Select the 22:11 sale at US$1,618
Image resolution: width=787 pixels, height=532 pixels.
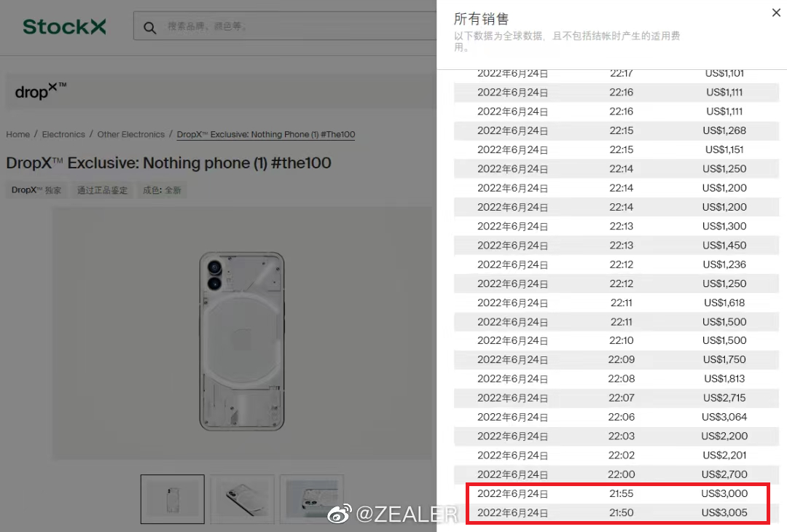(616, 302)
